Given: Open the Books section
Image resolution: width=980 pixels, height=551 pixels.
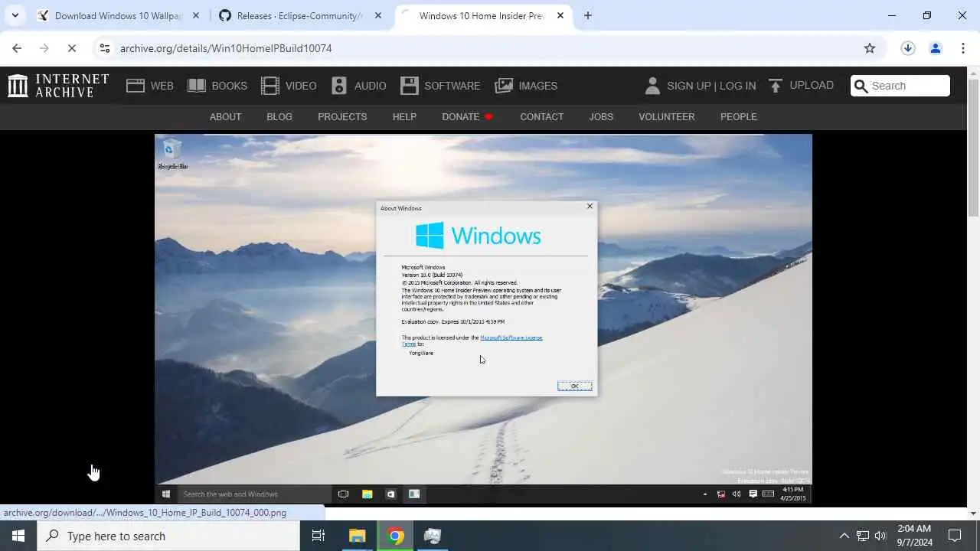Looking at the screenshot, I should pyautogui.click(x=217, y=86).
